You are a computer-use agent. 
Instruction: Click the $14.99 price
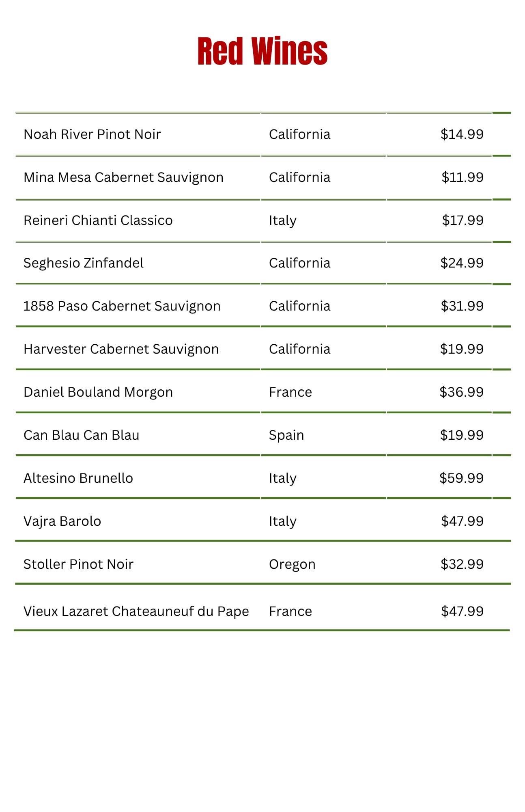pyautogui.click(x=462, y=134)
